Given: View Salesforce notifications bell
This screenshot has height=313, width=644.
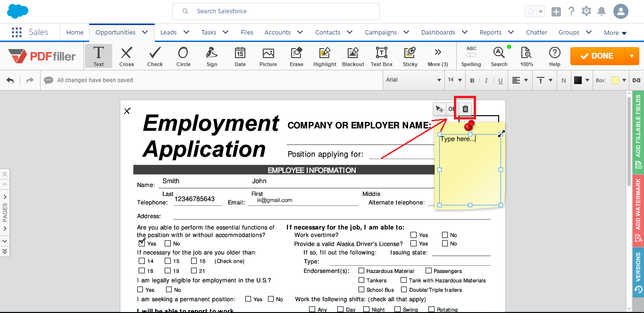Looking at the screenshot, I should pyautogui.click(x=602, y=11).
